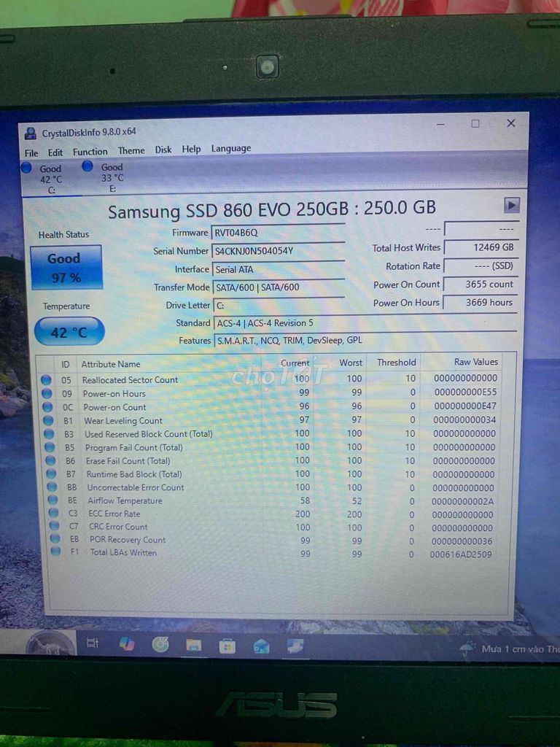Click raw value 000000000E55
This screenshot has width=560, height=747.
465,392
